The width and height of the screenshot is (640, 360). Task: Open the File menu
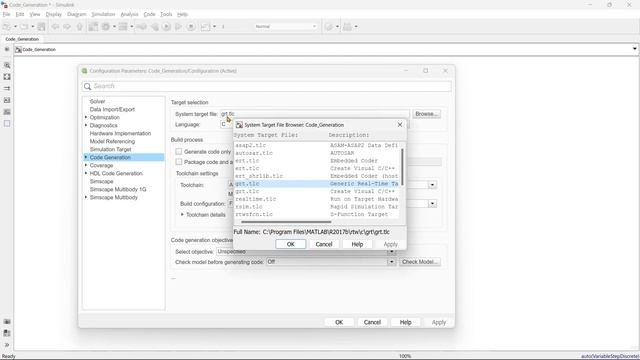6,14
